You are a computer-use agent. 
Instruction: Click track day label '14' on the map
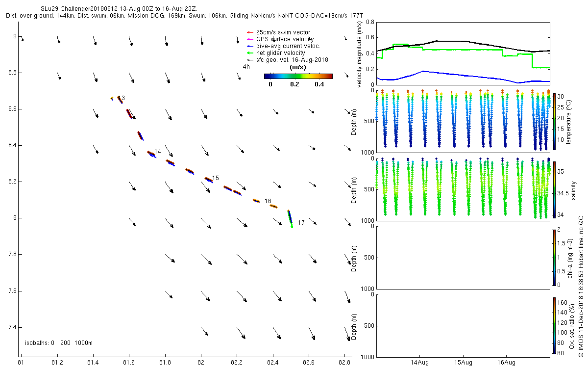click(x=157, y=152)
